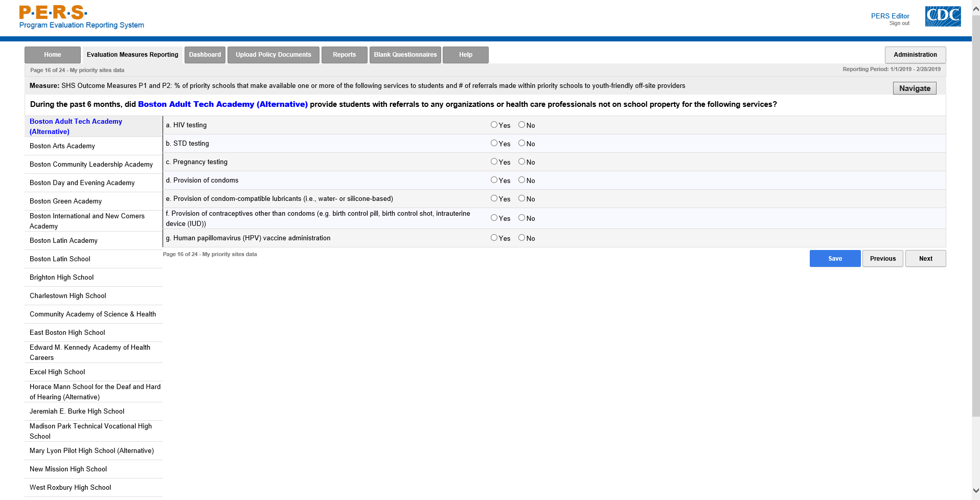Select West Roxbury High School
Screen dimensions: 980x500
click(x=94, y=488)
